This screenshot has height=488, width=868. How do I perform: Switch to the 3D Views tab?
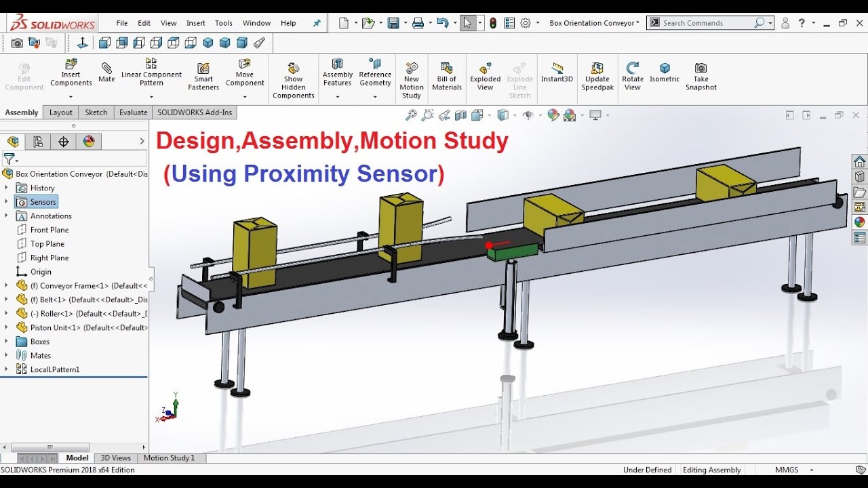tap(116, 458)
